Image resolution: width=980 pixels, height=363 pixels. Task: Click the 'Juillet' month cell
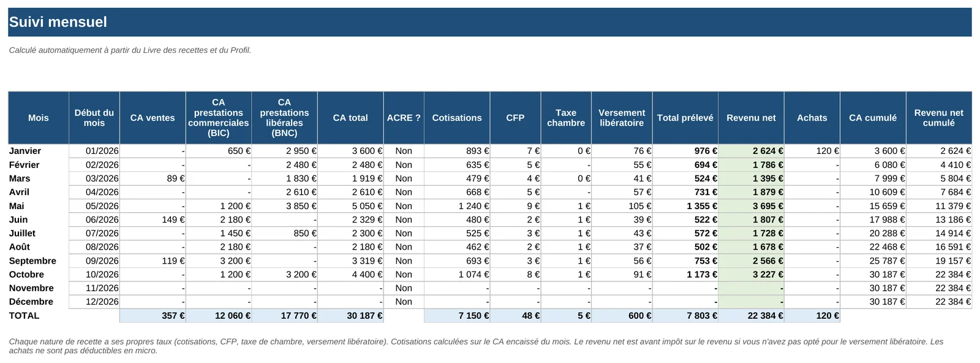pyautogui.click(x=39, y=233)
